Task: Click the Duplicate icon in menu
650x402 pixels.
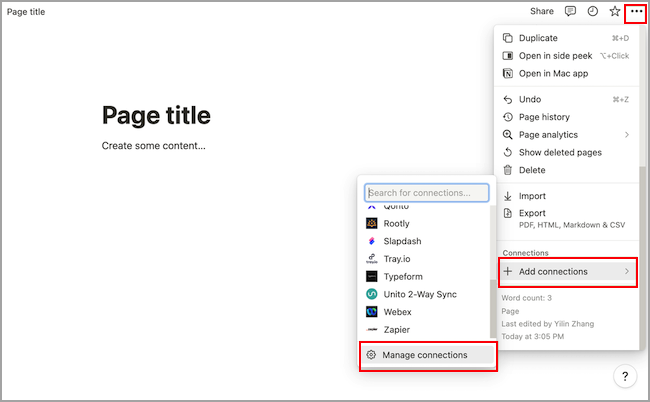Action: (507, 38)
